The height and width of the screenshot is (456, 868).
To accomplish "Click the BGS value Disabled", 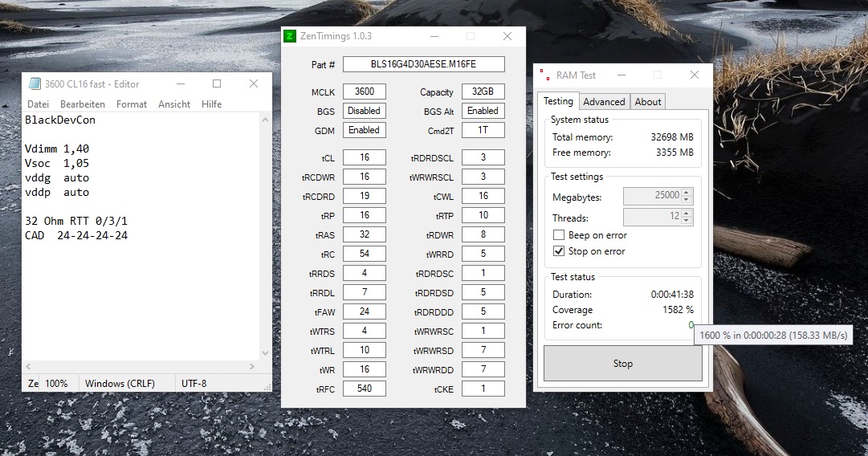I will [x=365, y=111].
